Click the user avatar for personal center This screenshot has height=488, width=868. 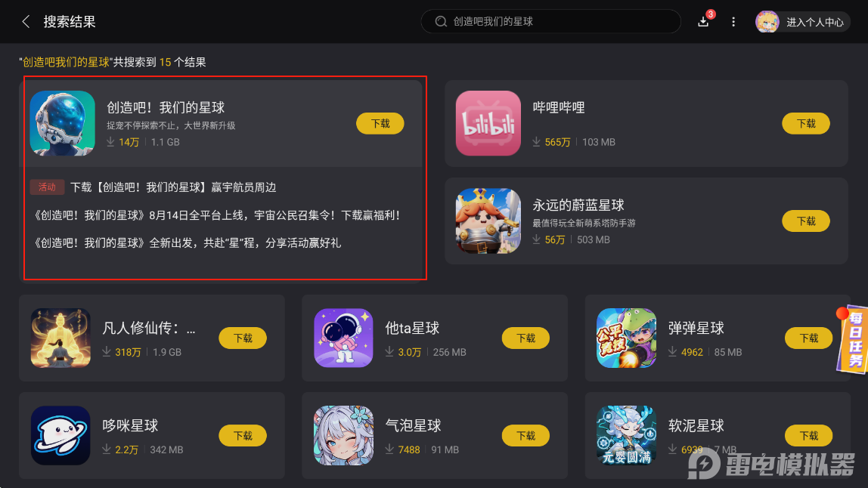tap(767, 22)
